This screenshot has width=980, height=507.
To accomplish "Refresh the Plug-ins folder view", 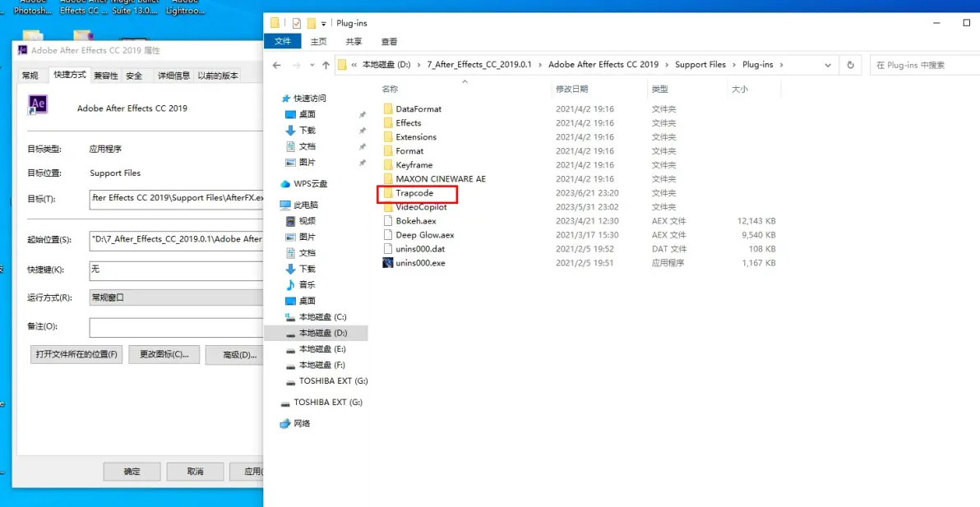I will tap(850, 65).
